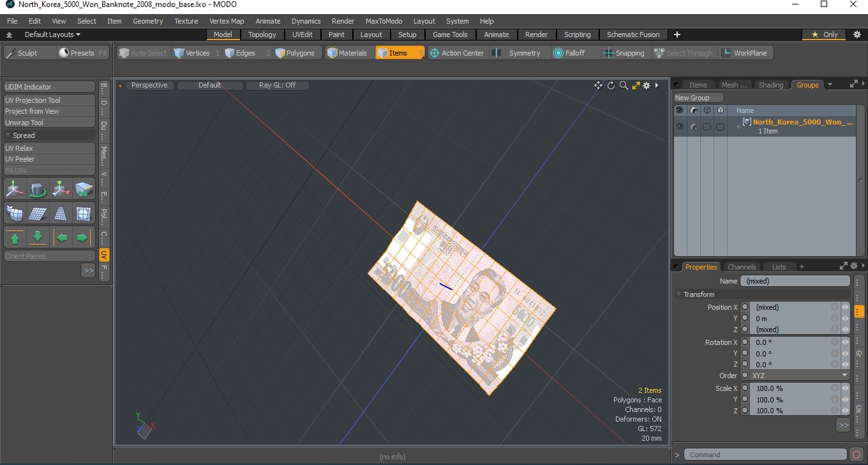Click the Sculpt button
Image resolution: width=868 pixels, height=465 pixels.
point(30,53)
